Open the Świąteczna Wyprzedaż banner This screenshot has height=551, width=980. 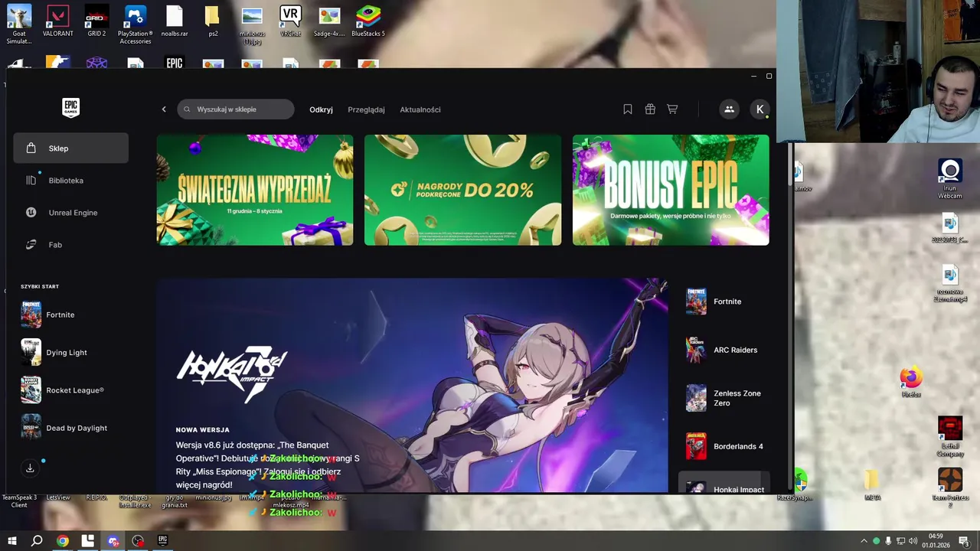pos(255,190)
